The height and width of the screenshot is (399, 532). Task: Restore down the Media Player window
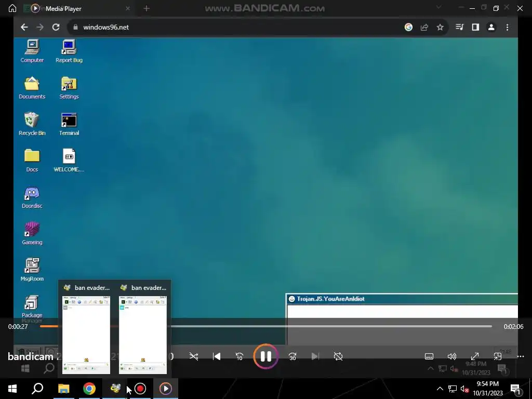click(x=496, y=8)
